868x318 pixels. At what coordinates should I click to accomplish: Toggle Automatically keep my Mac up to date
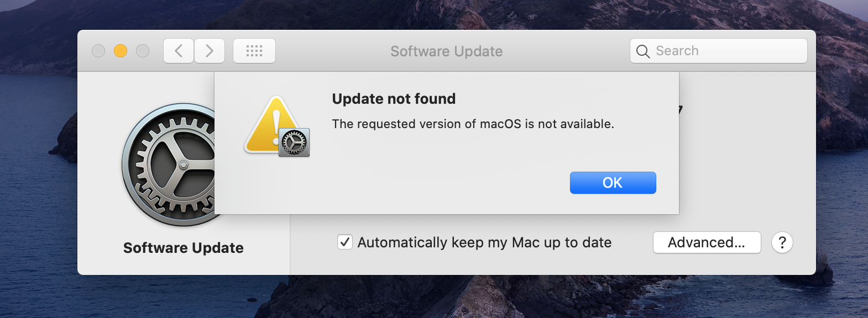(345, 242)
